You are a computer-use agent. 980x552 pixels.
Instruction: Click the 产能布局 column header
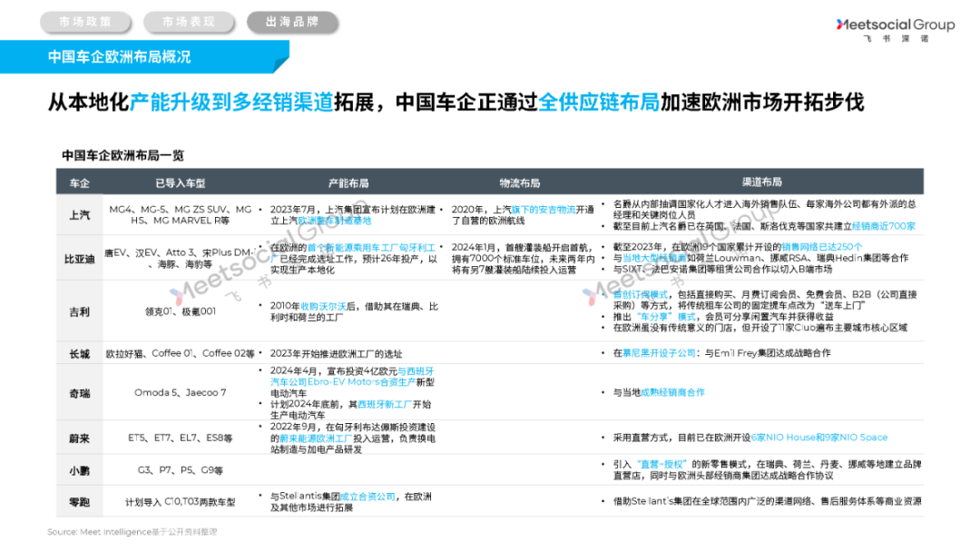click(x=348, y=183)
